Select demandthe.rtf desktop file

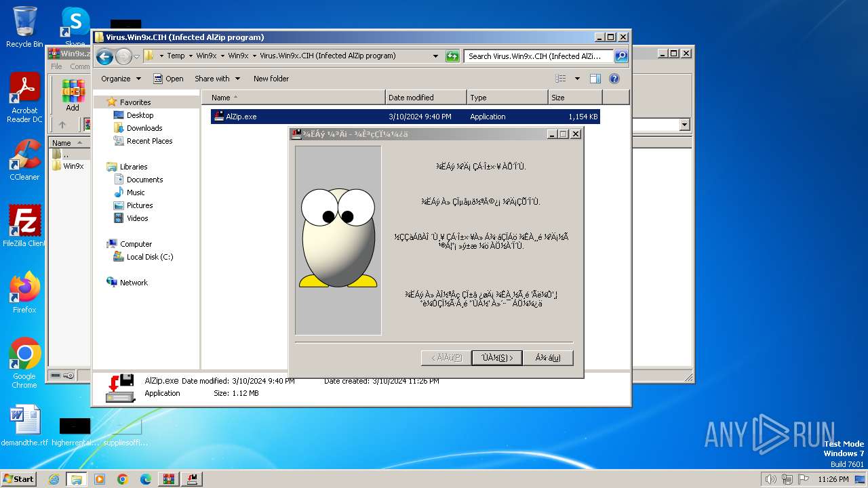click(x=24, y=426)
